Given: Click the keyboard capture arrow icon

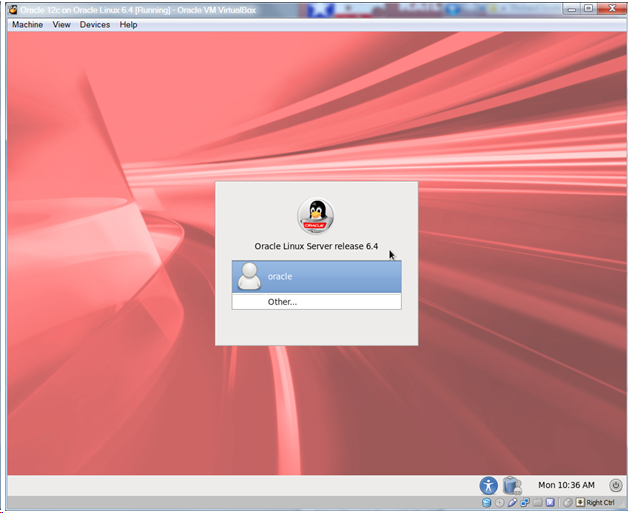Looking at the screenshot, I should (579, 502).
